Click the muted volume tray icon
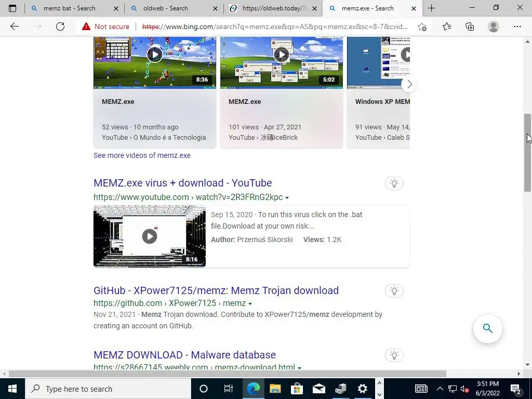Viewport: 532px width, 399px height. click(465, 389)
